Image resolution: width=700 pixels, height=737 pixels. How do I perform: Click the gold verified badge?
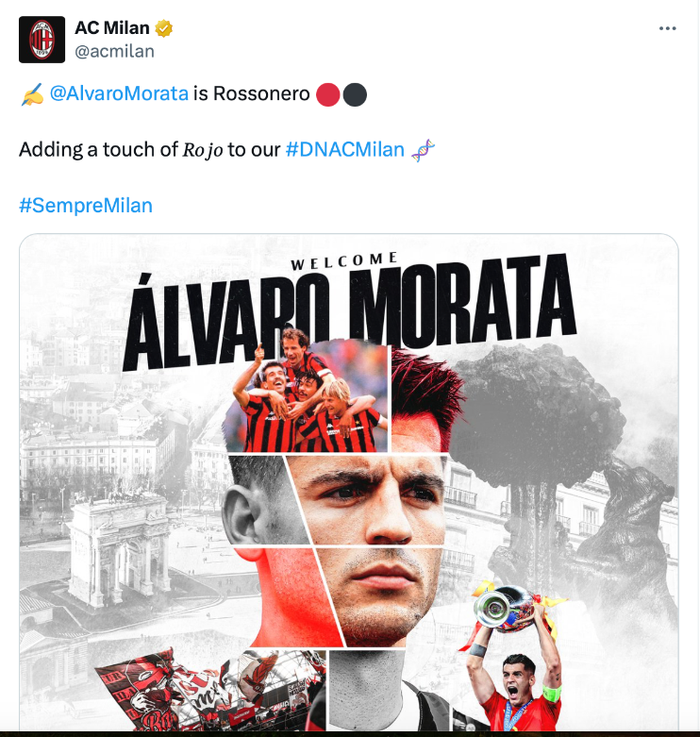(x=163, y=28)
